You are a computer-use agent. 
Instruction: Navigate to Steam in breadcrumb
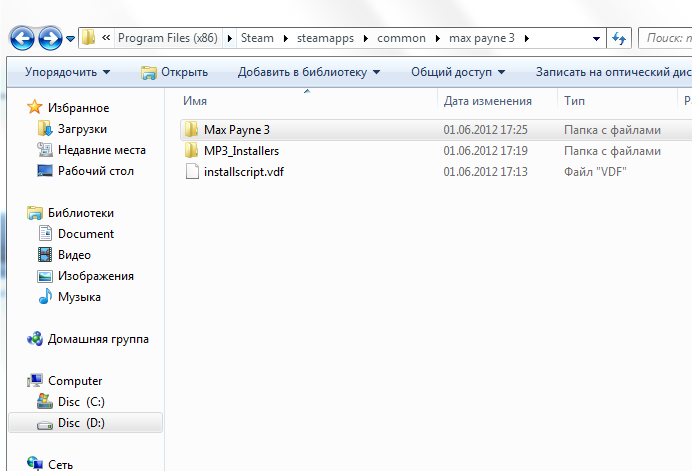pyautogui.click(x=257, y=38)
